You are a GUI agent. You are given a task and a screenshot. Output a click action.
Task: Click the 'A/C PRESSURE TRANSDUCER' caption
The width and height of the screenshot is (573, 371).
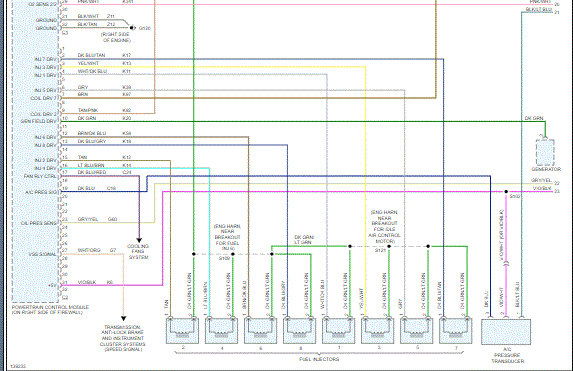[x=507, y=355]
